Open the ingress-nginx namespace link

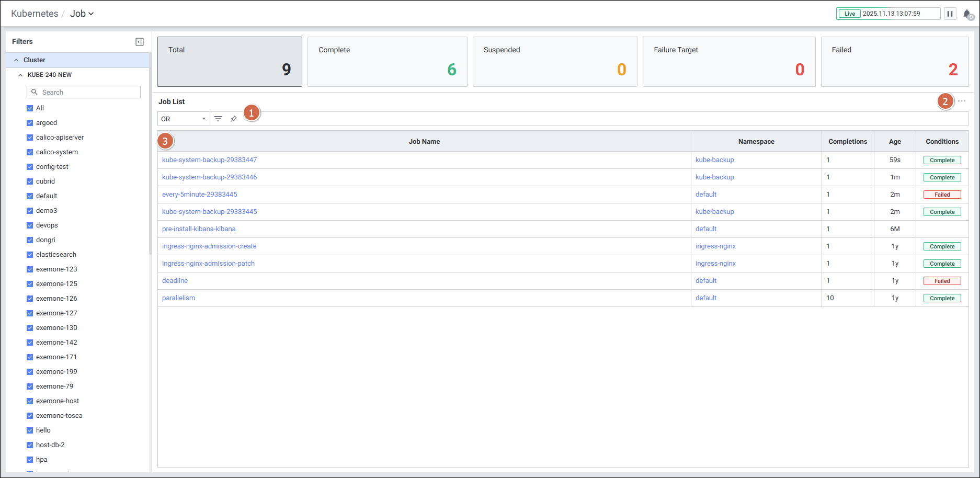pos(715,246)
